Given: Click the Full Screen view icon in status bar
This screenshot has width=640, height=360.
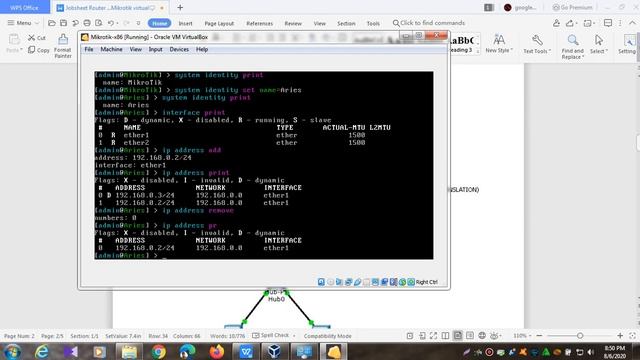Looking at the screenshot, I should (x=433, y=336).
